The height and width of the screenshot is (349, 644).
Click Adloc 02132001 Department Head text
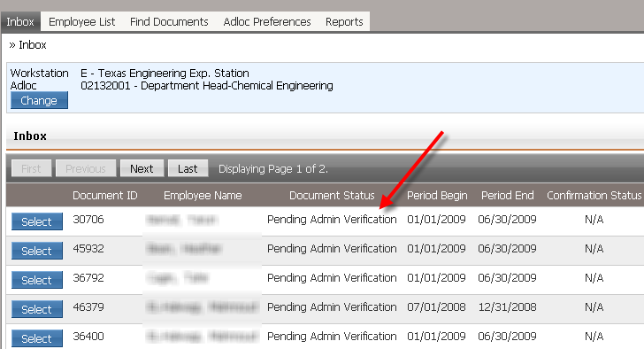pos(207,86)
